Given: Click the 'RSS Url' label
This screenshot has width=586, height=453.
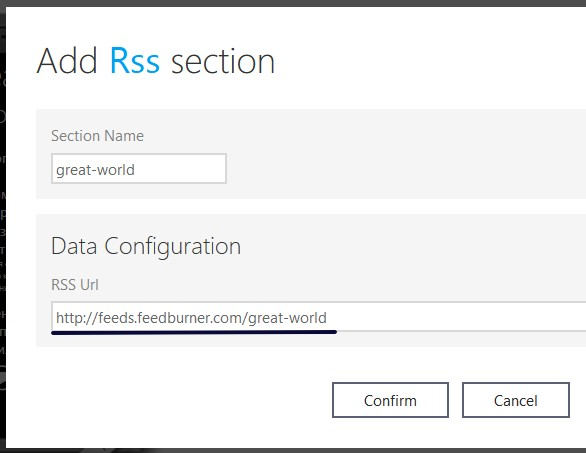Looking at the screenshot, I should coord(75,285).
